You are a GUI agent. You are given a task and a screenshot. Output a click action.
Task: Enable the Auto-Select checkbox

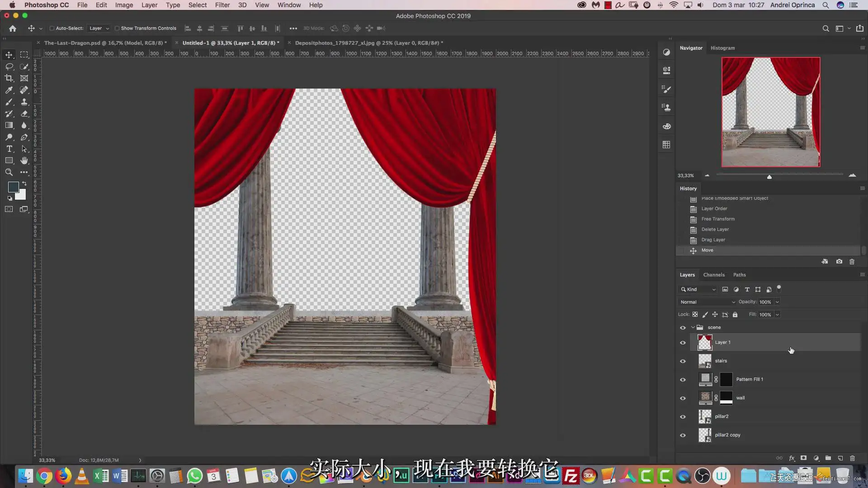coord(52,28)
